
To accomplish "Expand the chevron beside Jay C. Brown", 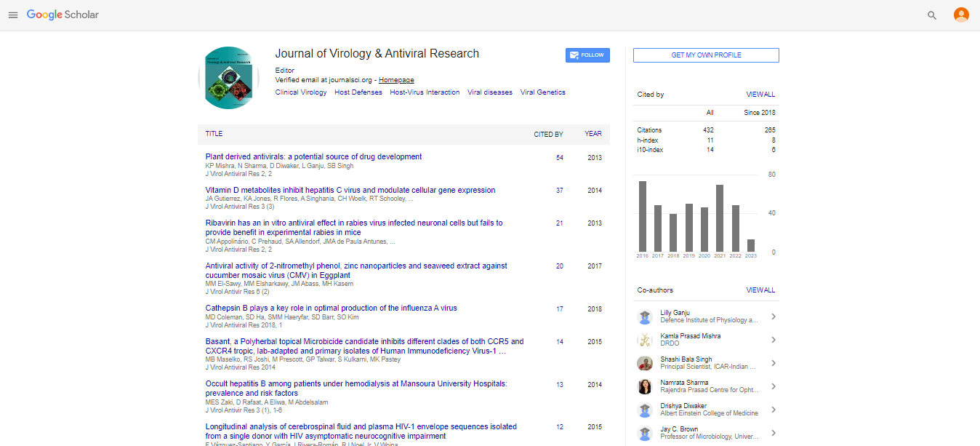I will tap(774, 433).
